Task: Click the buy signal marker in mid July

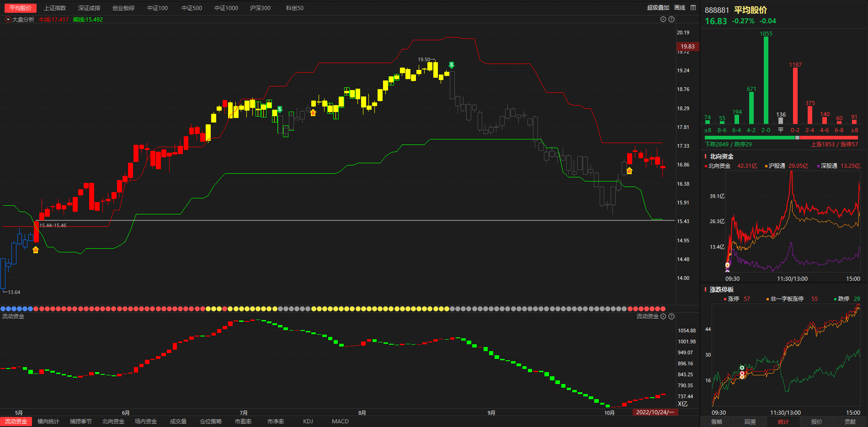Action: [x=313, y=112]
